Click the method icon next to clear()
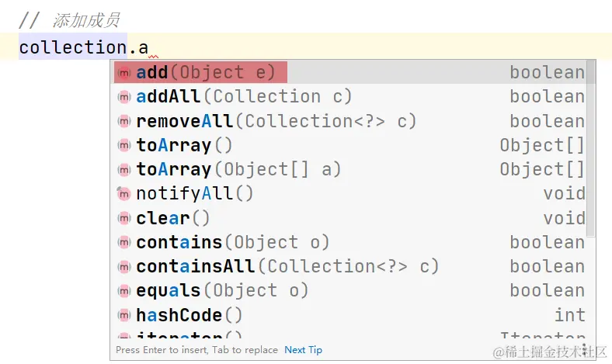Screen dimensions: 612x364 coord(123,218)
